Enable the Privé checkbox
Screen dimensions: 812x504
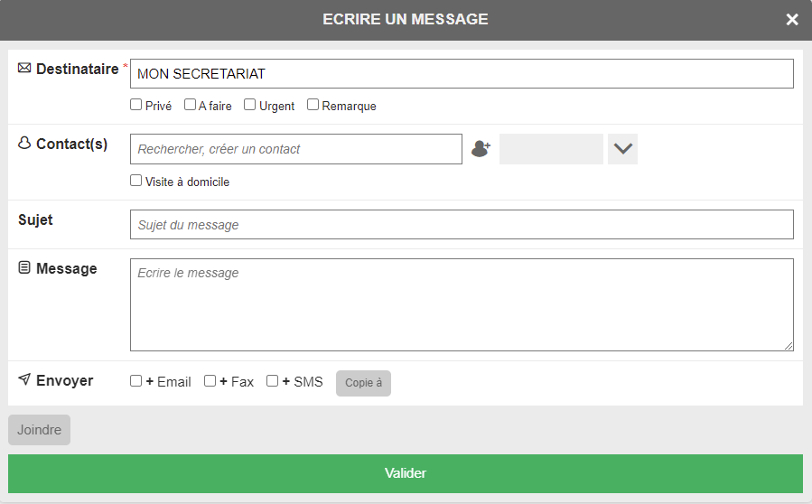coord(136,105)
